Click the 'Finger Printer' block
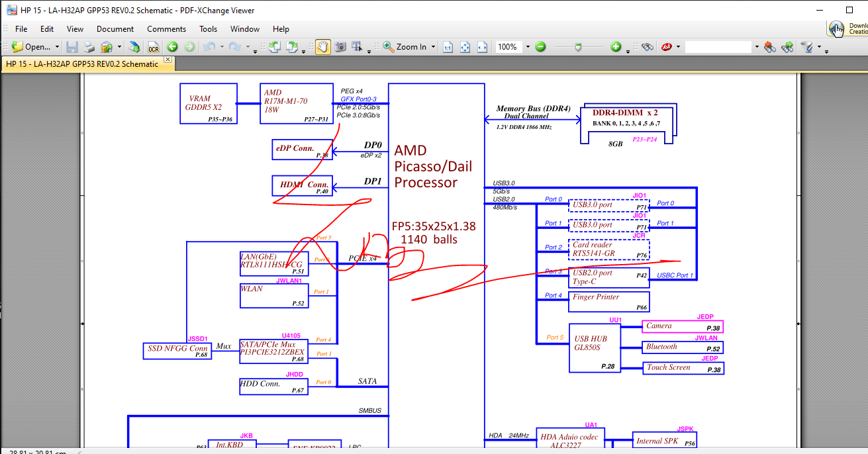868x454 pixels. (x=608, y=302)
